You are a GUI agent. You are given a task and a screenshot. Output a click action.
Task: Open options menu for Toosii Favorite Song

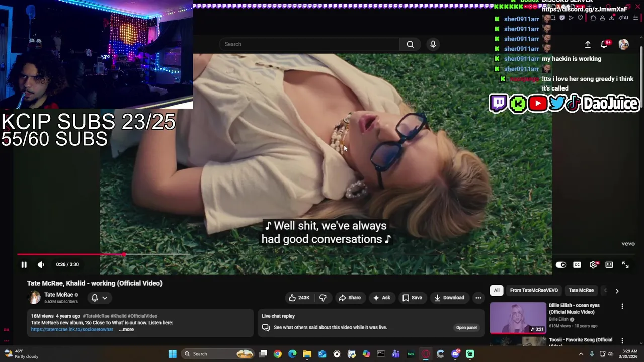coord(622,341)
